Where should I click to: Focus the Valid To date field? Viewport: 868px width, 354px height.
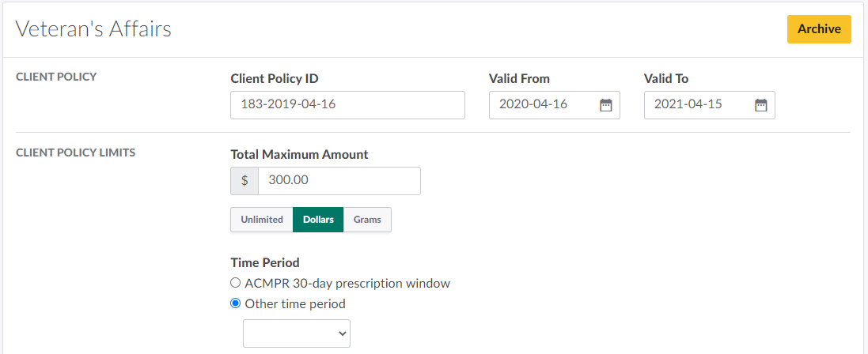pos(697,105)
